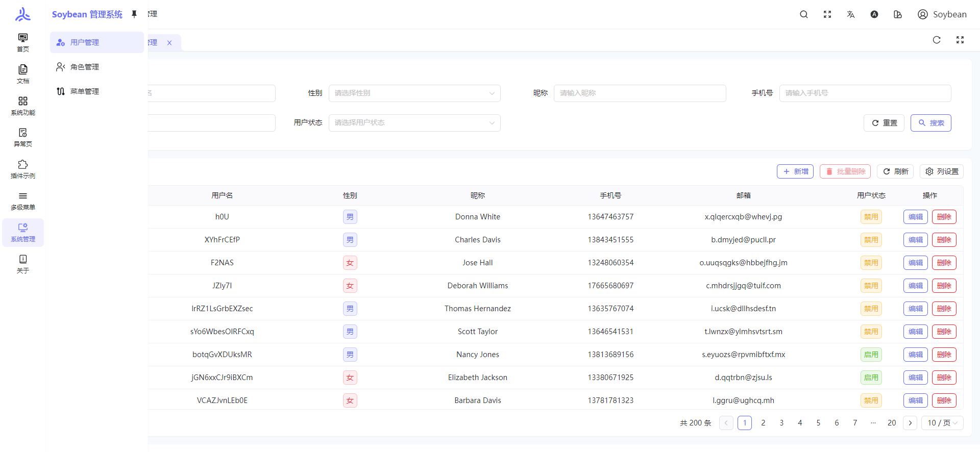This screenshot has width=980, height=452.
Task: Open the theme configuration drawer icon
Action: tap(897, 14)
